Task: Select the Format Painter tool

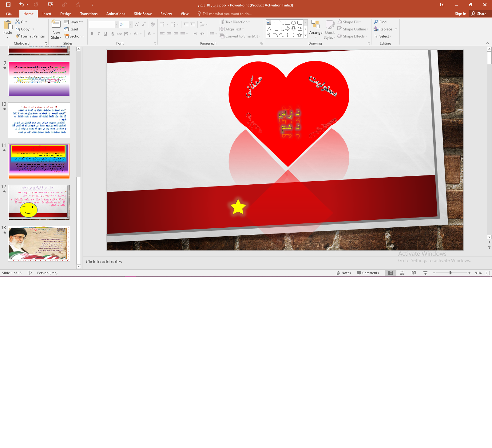Action: (x=30, y=36)
